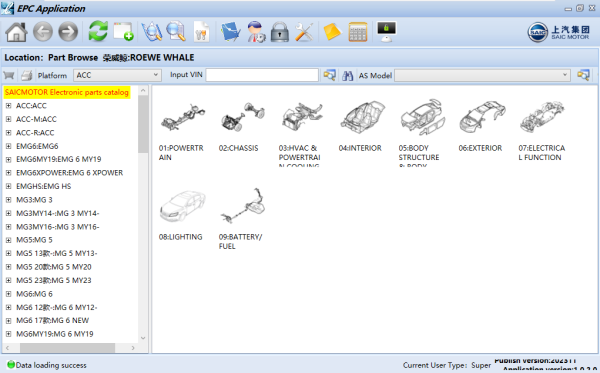Open VIN search flask magnifier icon
This screenshot has height=373, width=600.
[x=152, y=31]
